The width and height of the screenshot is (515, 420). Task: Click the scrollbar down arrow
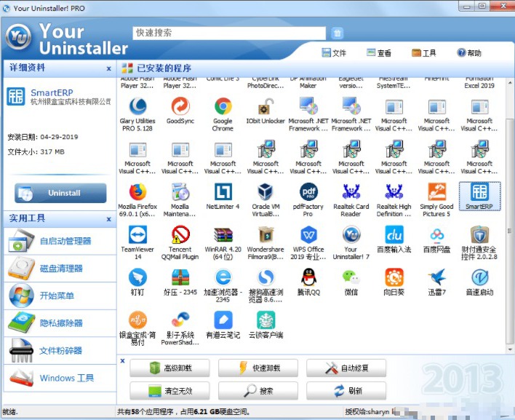(x=510, y=349)
